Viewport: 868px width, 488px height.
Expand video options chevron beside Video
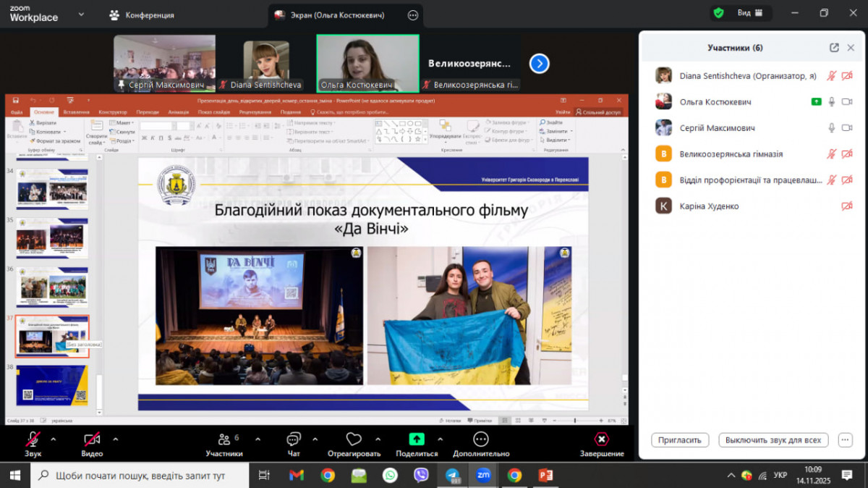click(x=115, y=439)
